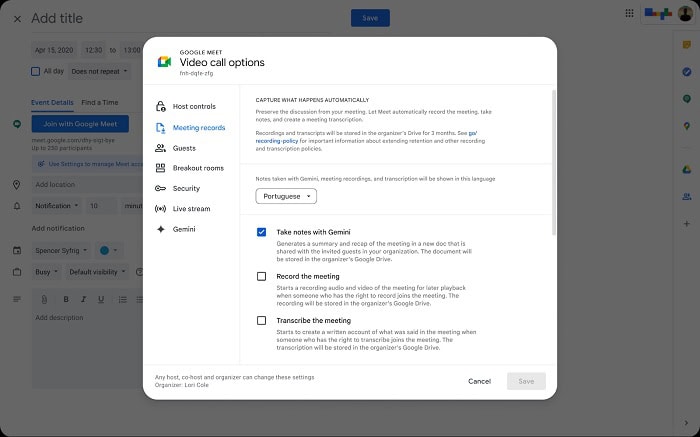This screenshot has height=437, width=700.
Task: Open the Default visibility dropdown
Action: click(x=97, y=271)
